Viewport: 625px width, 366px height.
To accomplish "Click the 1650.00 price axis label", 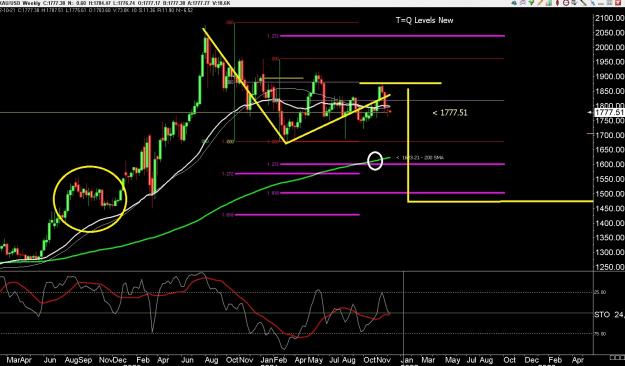I will [x=609, y=150].
